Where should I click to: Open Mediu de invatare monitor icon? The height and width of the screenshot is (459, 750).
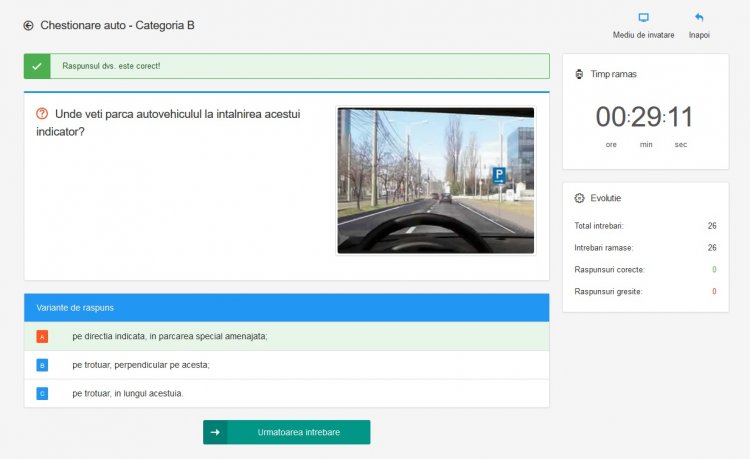pyautogui.click(x=643, y=18)
